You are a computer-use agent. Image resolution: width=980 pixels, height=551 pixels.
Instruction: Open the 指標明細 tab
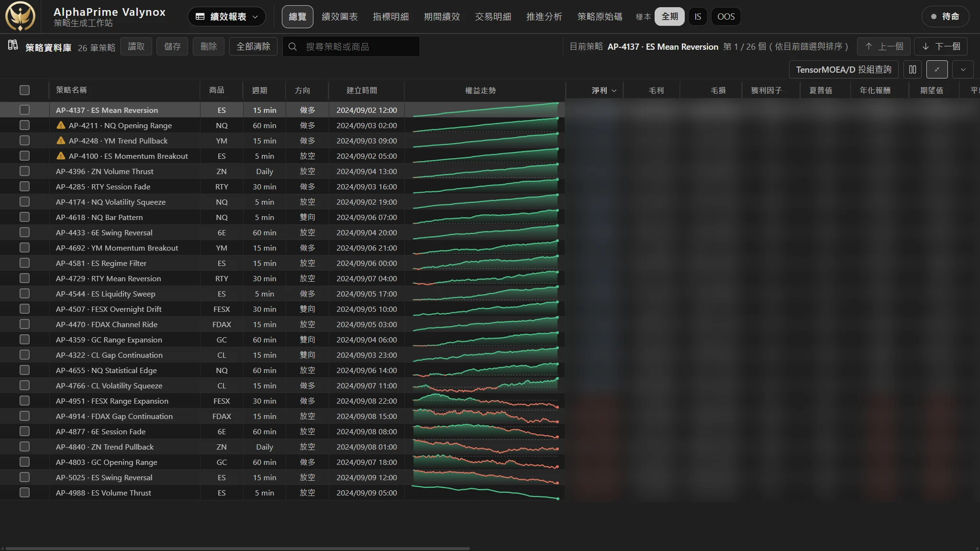click(390, 17)
